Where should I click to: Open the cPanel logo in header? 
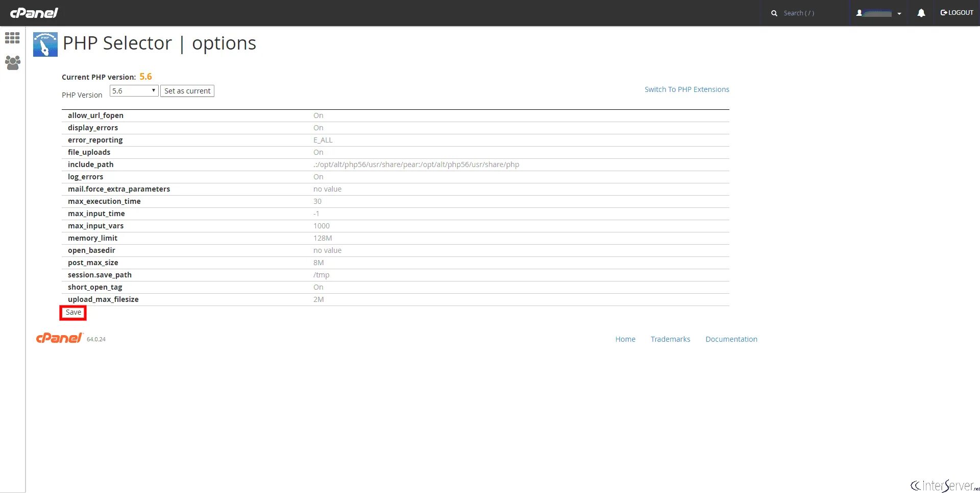[34, 13]
